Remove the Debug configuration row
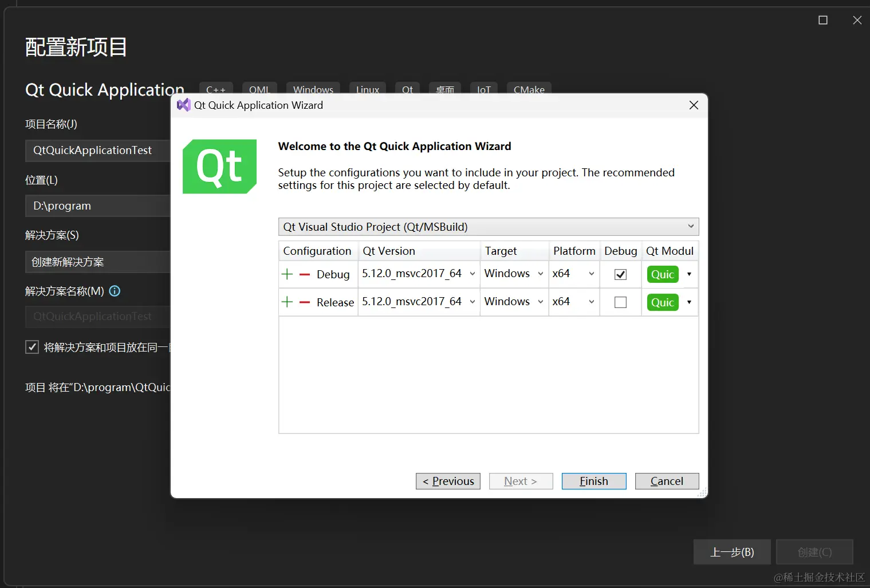870x588 pixels. [x=305, y=274]
